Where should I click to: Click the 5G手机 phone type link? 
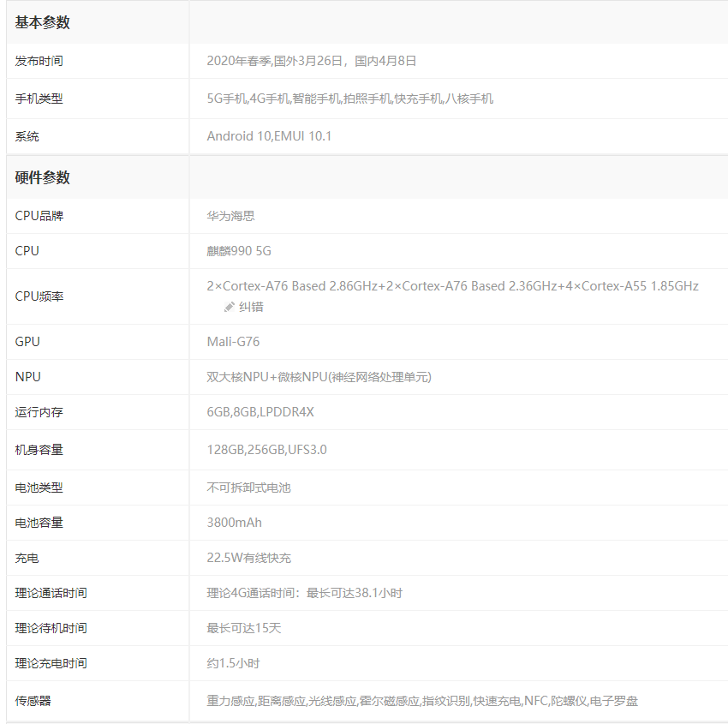[x=226, y=99]
